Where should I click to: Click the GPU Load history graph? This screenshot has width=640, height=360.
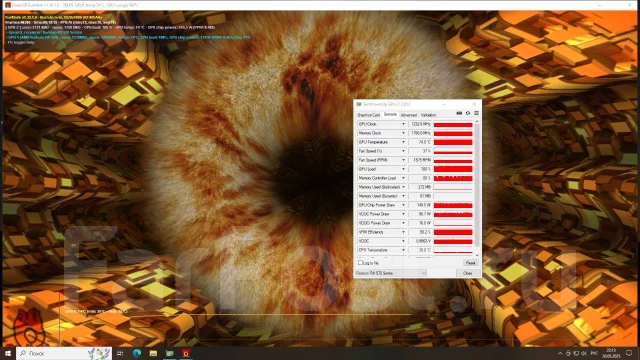point(453,169)
